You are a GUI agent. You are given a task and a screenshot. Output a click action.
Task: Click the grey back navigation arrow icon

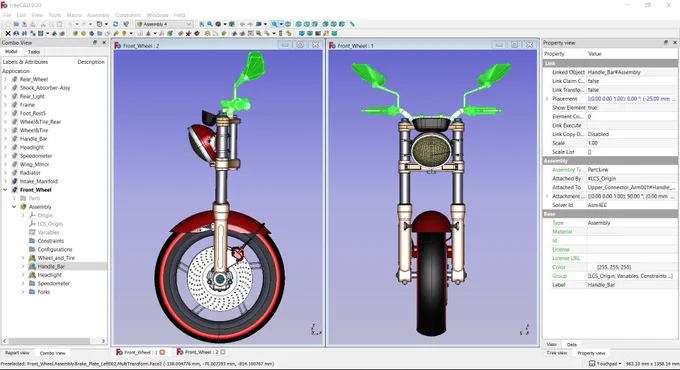point(242,24)
